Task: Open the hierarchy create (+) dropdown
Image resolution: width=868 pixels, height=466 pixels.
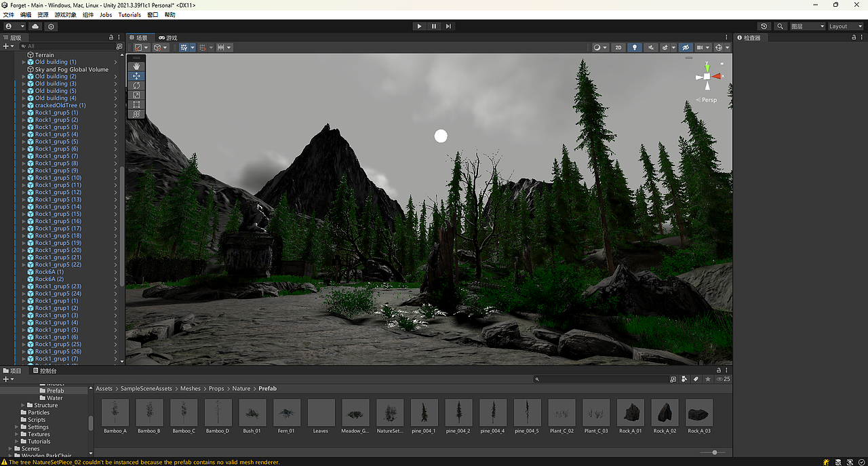Action: click(x=8, y=46)
